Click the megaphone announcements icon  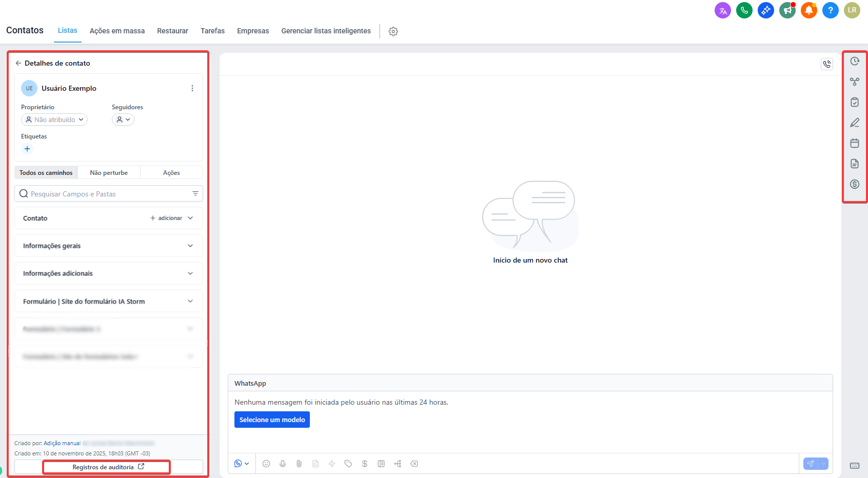pos(787,10)
